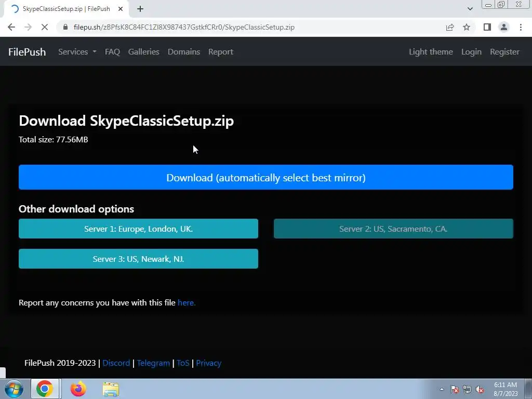532x399 pixels.
Task: Go back using the browser back arrow
Action: (x=11, y=27)
